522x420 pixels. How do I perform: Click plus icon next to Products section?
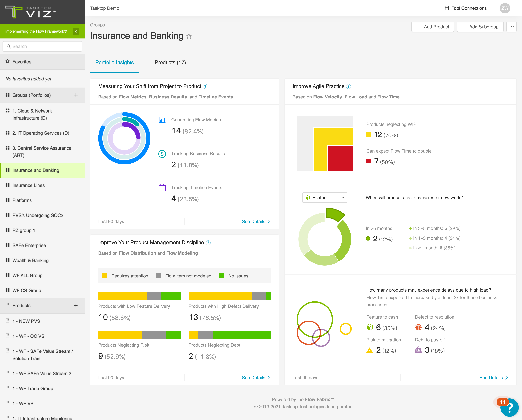click(x=76, y=306)
